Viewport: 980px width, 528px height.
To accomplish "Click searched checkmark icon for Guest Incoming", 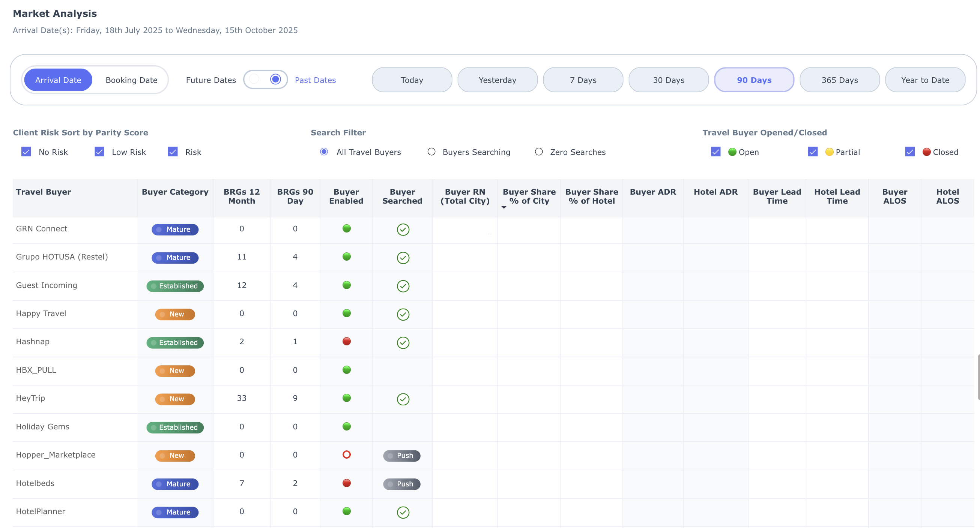I will 403,286.
